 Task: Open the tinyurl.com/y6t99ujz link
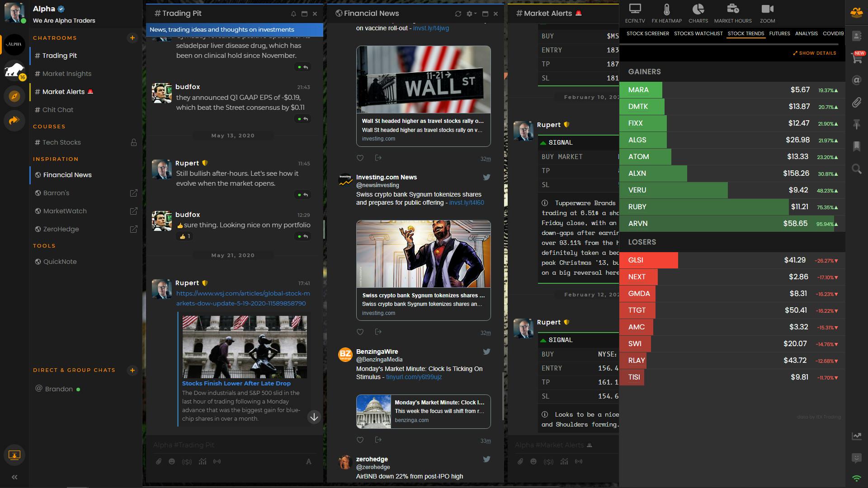414,377
